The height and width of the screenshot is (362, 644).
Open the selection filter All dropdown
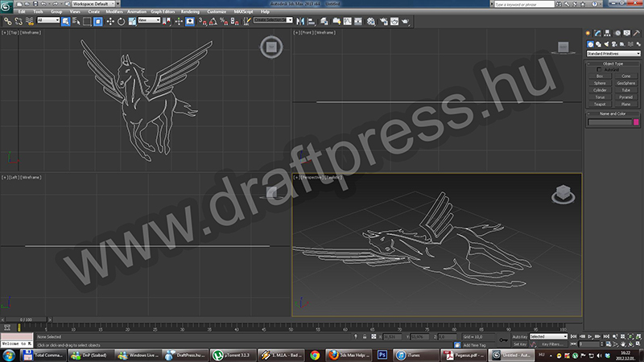[48, 20]
